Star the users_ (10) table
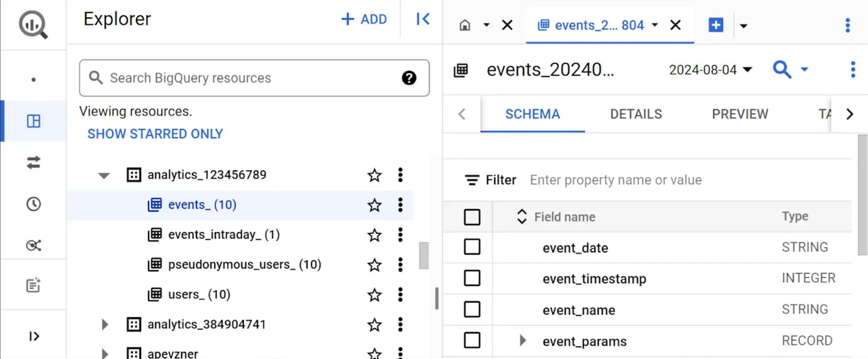The height and width of the screenshot is (359, 868). tap(375, 295)
